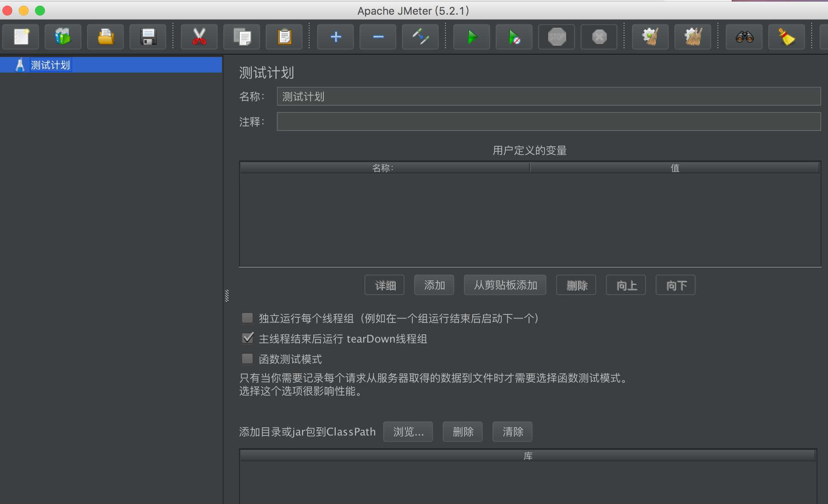828x504 pixels.
Task: Save the test plan with the floppy disk icon
Action: 148,37
